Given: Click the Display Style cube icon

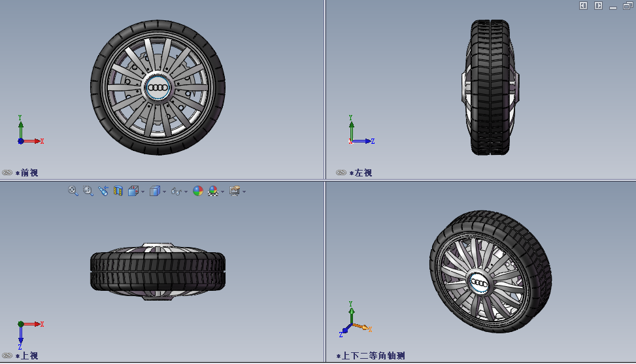Looking at the screenshot, I should [x=154, y=191].
